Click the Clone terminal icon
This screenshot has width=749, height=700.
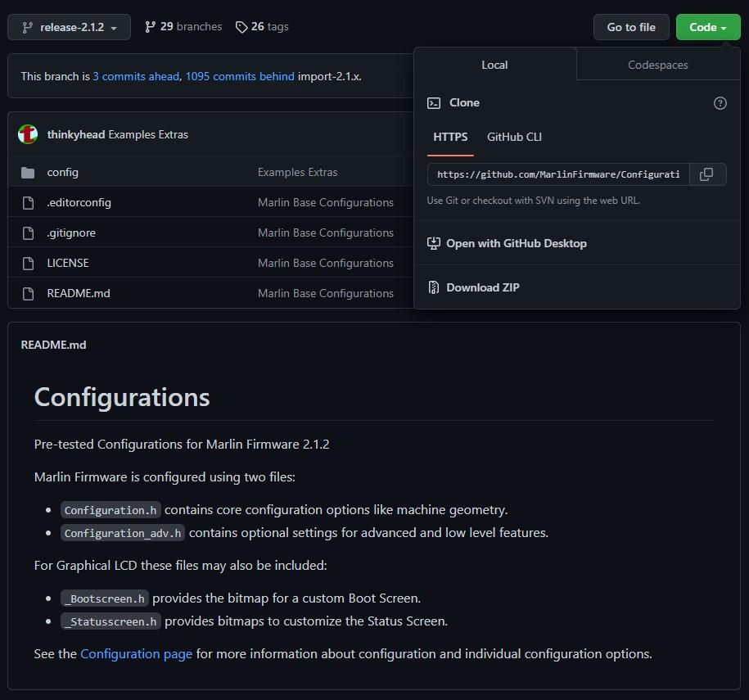pos(434,103)
